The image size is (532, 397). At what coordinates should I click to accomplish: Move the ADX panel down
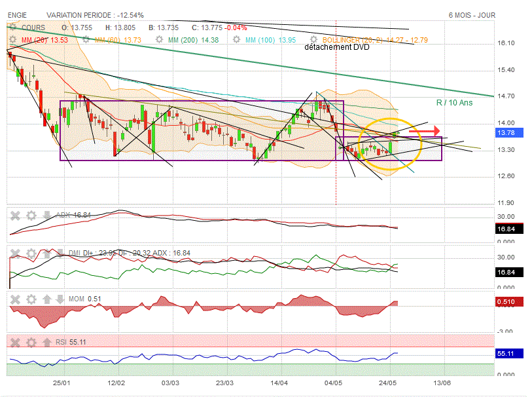[x=46, y=215]
